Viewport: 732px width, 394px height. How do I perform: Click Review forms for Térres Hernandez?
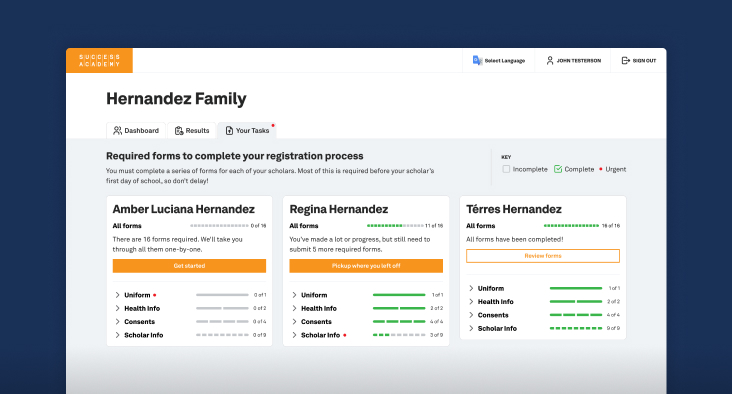543,256
